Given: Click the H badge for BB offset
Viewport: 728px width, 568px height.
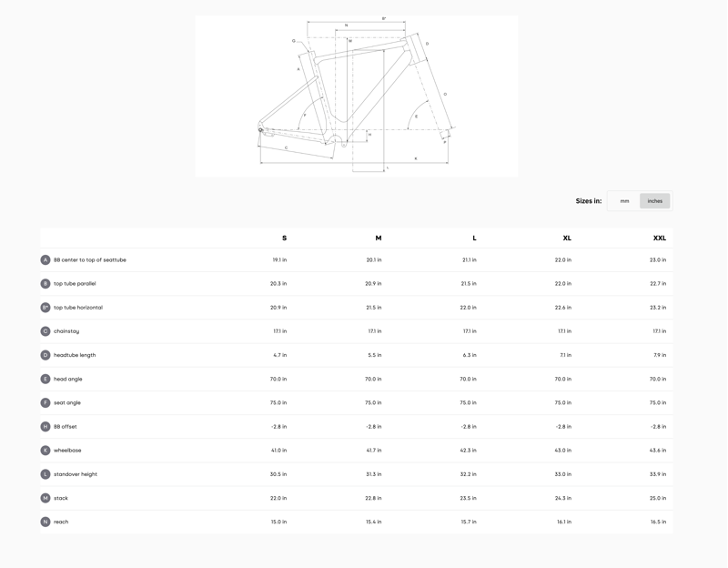Looking at the screenshot, I should [x=45, y=426].
